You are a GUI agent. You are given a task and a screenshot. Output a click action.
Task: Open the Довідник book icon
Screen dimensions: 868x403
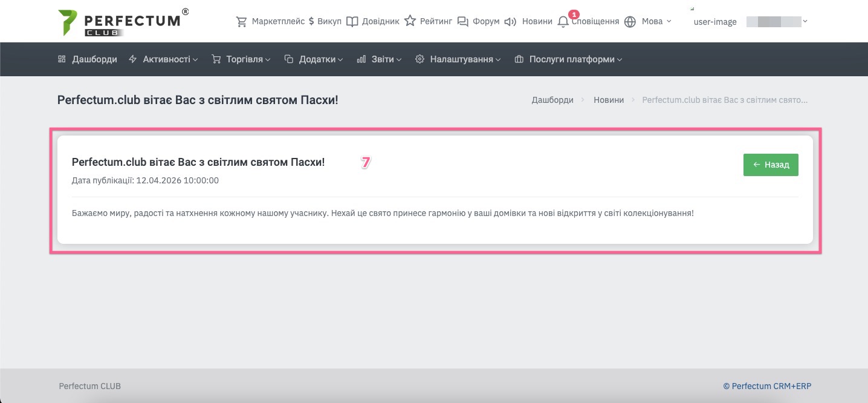pyautogui.click(x=352, y=22)
